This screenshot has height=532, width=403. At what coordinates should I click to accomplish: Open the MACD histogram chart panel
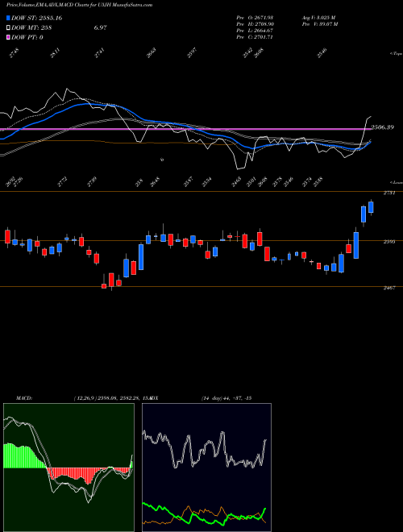[x=69, y=468]
